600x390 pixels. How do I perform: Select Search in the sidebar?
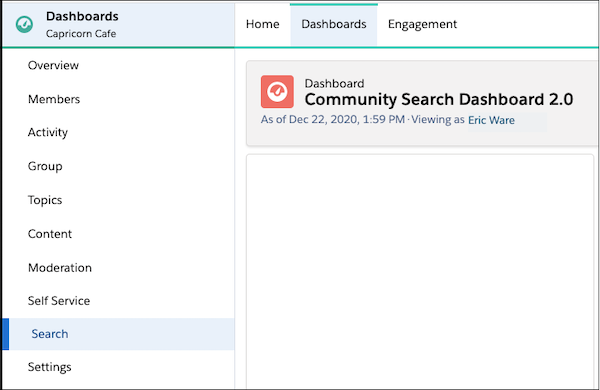(x=118, y=334)
